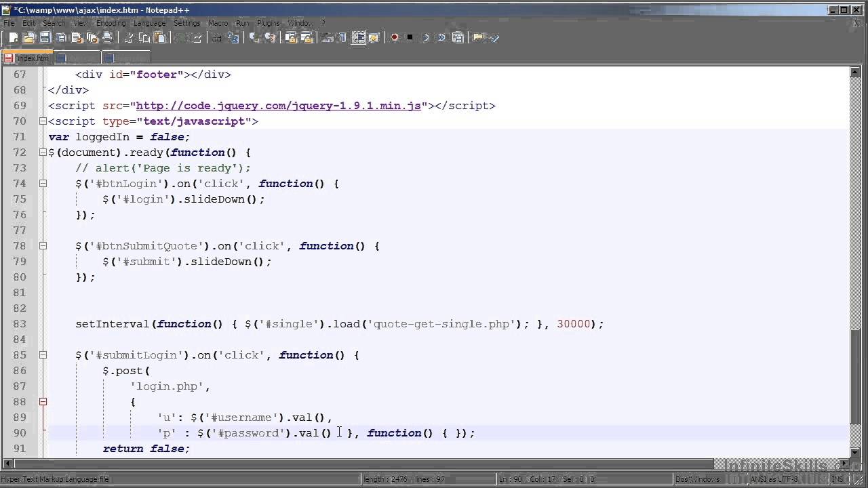Open the Replace dialog from toolbar
868x488 pixels.
click(x=233, y=38)
